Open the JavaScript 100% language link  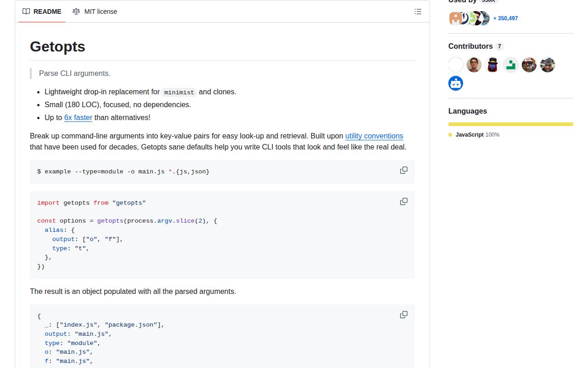pos(474,135)
